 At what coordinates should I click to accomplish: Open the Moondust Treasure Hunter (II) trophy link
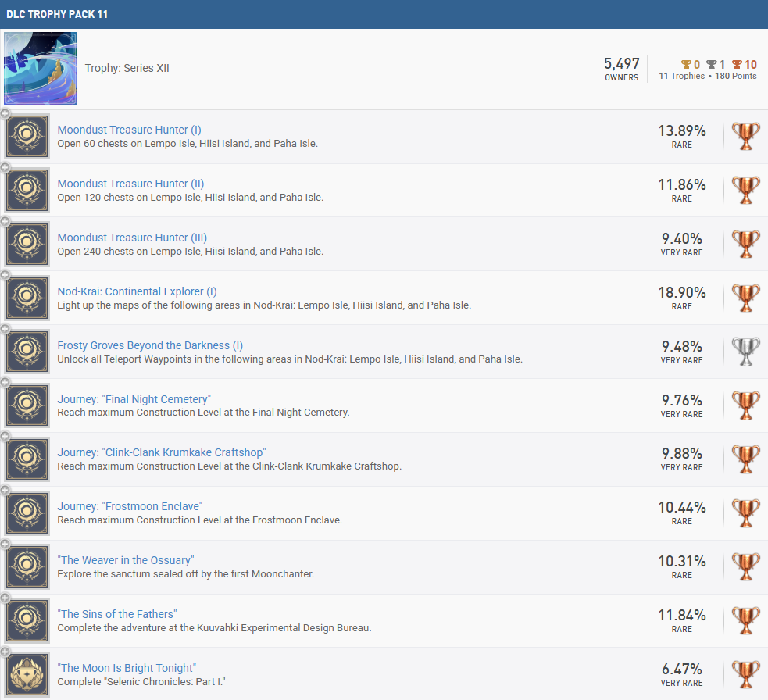click(x=130, y=184)
